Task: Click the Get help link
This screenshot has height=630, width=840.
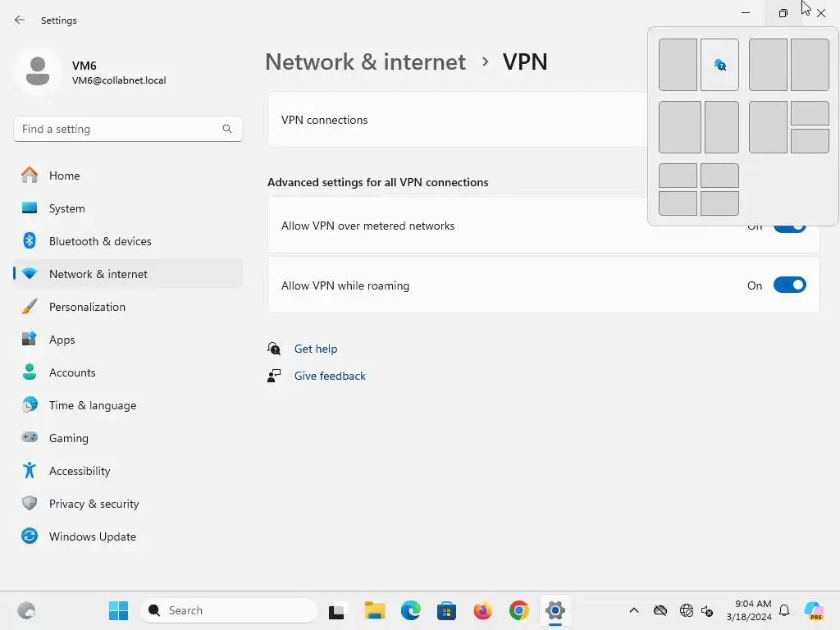Action: click(316, 349)
